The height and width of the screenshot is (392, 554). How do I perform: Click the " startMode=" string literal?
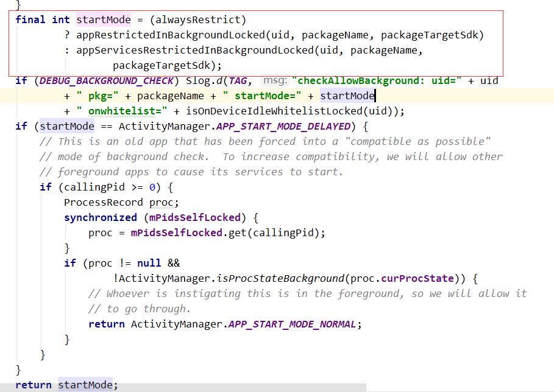click(262, 96)
